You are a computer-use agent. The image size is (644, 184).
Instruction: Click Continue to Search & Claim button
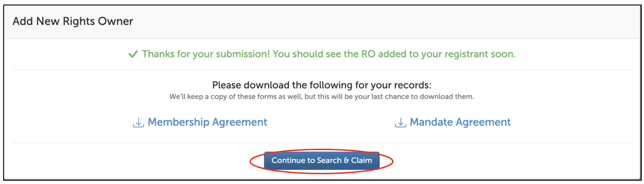tap(322, 160)
